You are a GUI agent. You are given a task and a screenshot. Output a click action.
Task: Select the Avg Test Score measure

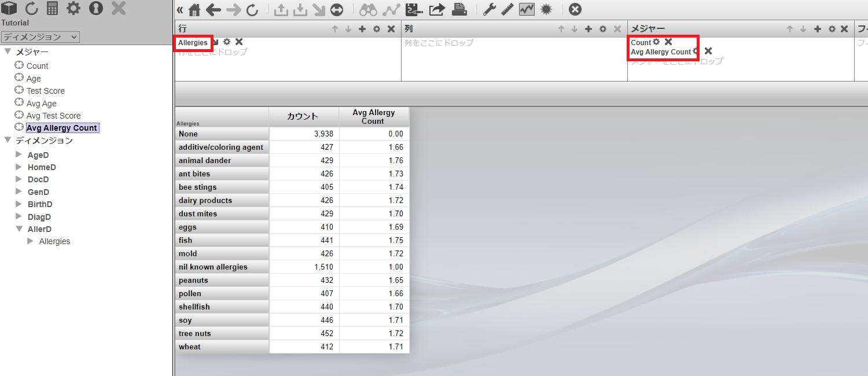pyautogui.click(x=53, y=116)
